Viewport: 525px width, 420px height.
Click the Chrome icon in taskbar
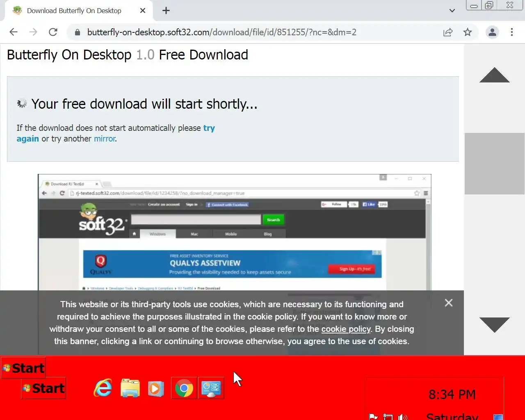(184, 388)
